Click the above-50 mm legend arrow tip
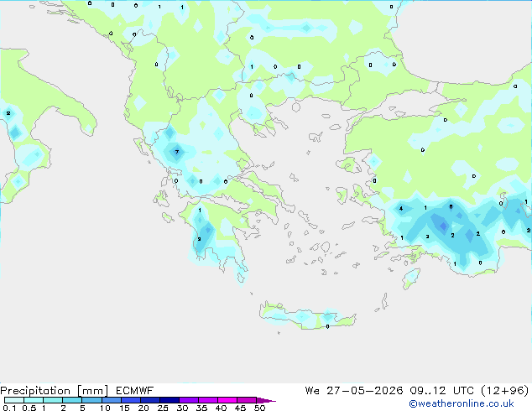The height and width of the screenshot is (411, 532). [x=266, y=400]
